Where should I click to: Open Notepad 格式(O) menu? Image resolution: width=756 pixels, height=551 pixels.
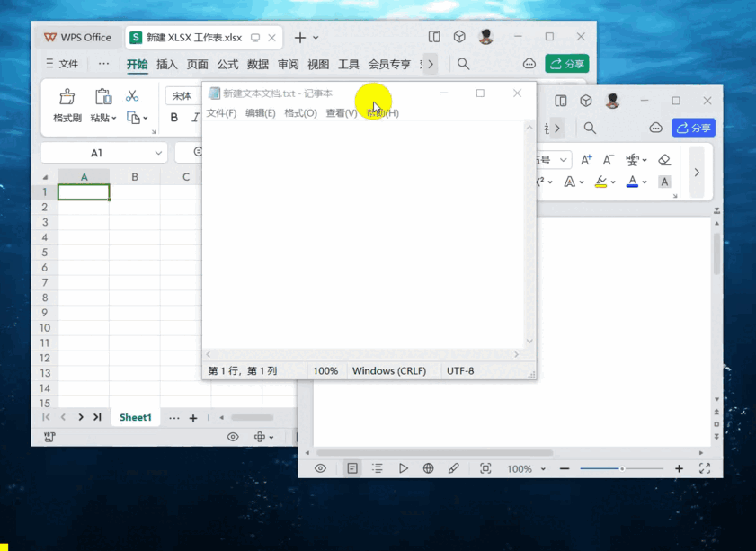tap(300, 112)
